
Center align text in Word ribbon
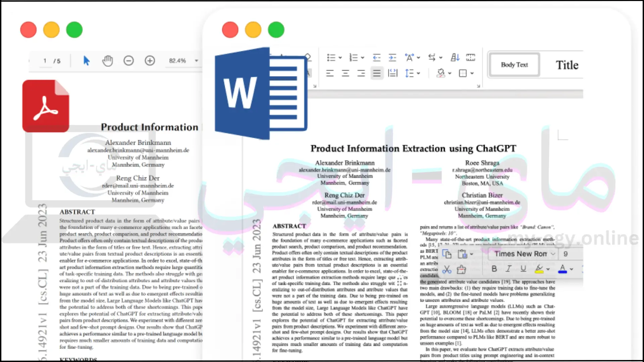(345, 73)
